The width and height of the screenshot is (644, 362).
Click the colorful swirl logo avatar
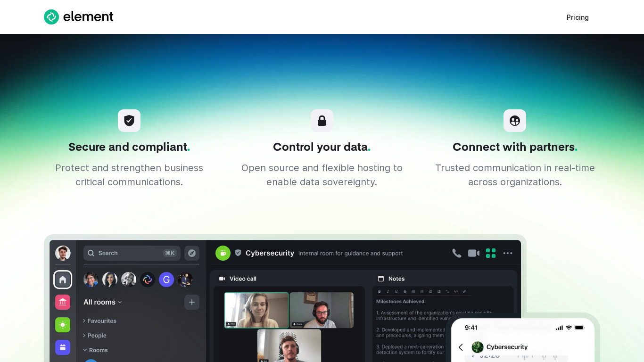[x=148, y=280]
